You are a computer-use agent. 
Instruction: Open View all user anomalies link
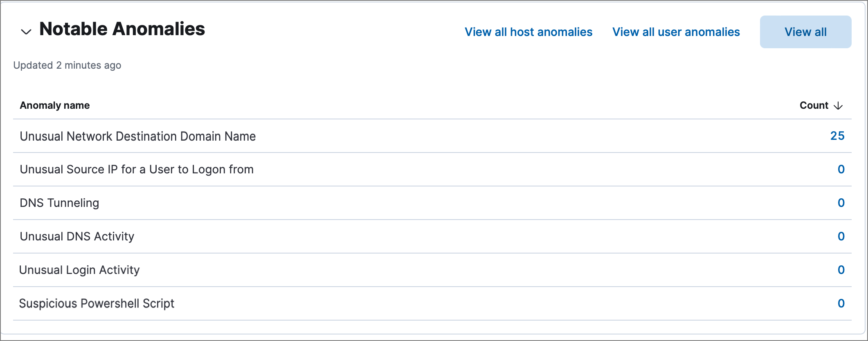[676, 31]
